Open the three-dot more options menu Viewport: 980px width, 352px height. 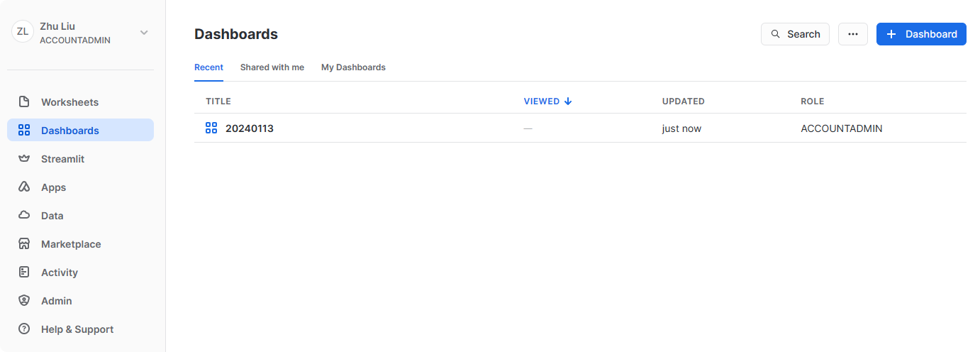pyautogui.click(x=852, y=34)
